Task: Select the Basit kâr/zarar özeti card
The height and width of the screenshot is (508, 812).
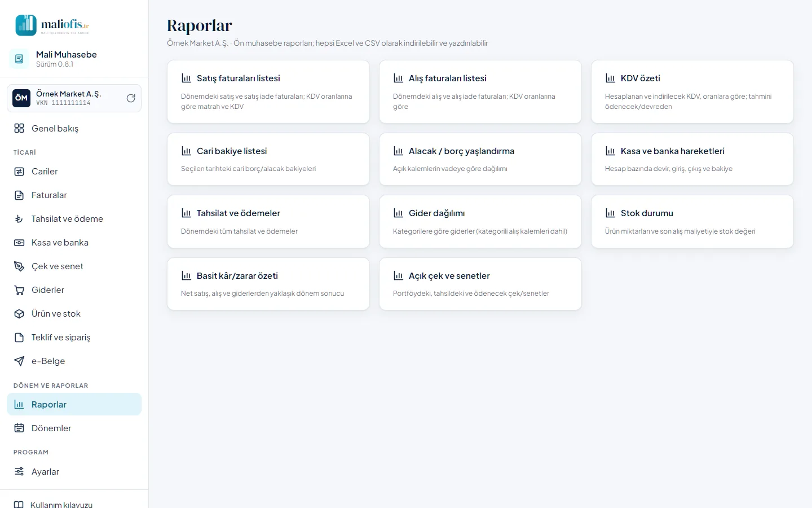Action: pos(268,284)
